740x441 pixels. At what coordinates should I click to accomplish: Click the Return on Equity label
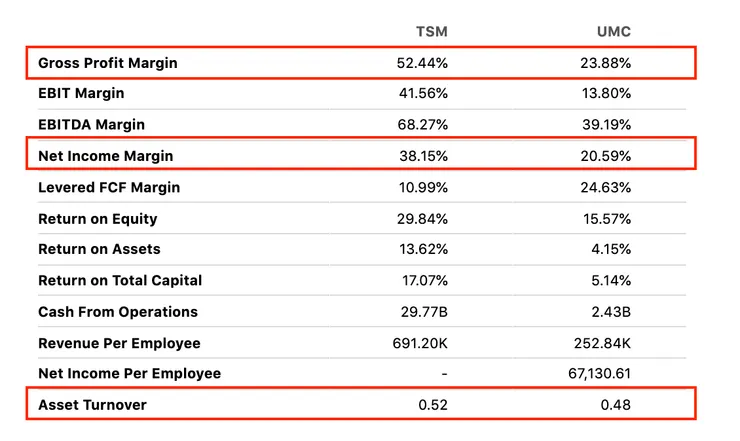point(98,219)
